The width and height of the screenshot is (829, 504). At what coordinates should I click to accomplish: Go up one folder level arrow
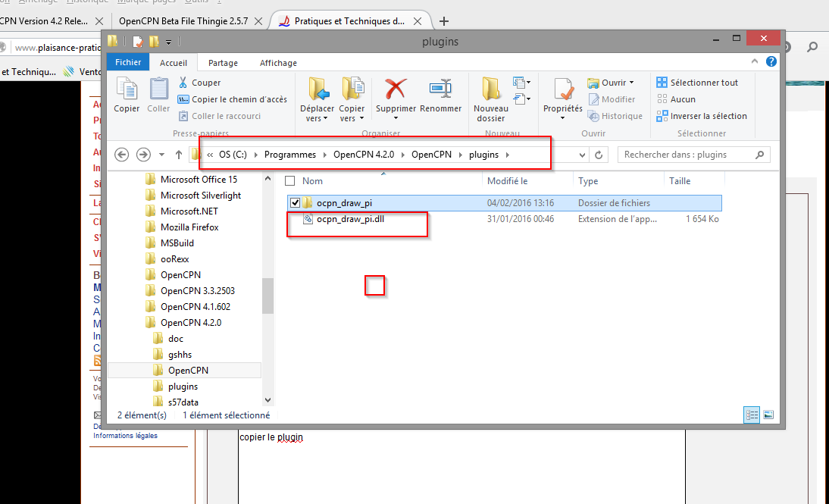[x=179, y=155]
